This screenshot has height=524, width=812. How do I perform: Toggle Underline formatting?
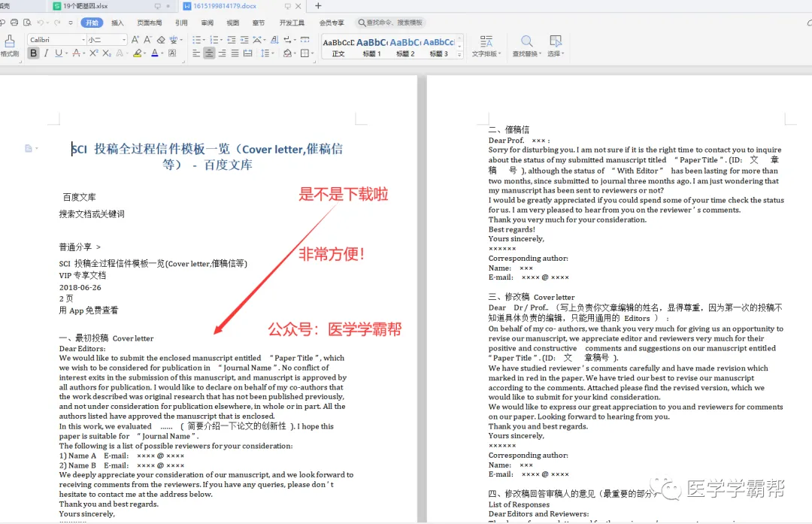pos(59,53)
